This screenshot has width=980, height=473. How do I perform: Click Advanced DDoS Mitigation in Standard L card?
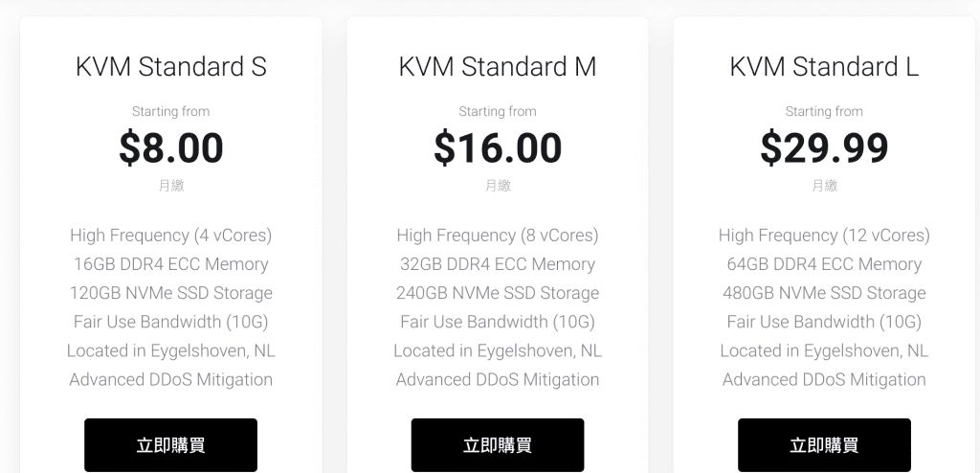click(x=824, y=379)
